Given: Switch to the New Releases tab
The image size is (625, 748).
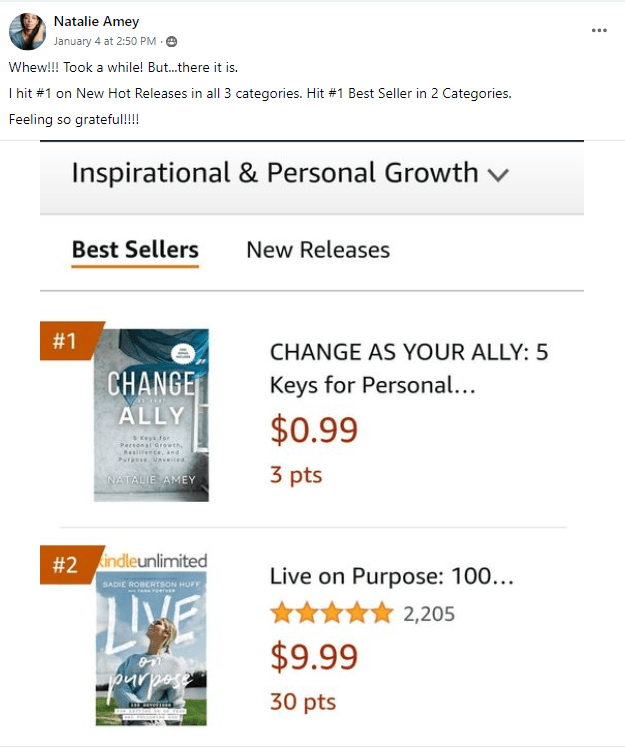Looking at the screenshot, I should (x=318, y=250).
